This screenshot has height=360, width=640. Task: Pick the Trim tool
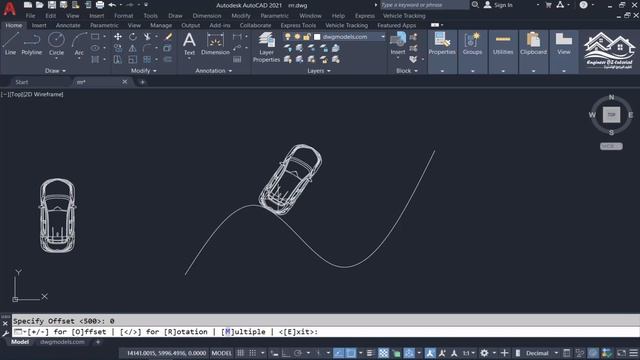coord(147,37)
